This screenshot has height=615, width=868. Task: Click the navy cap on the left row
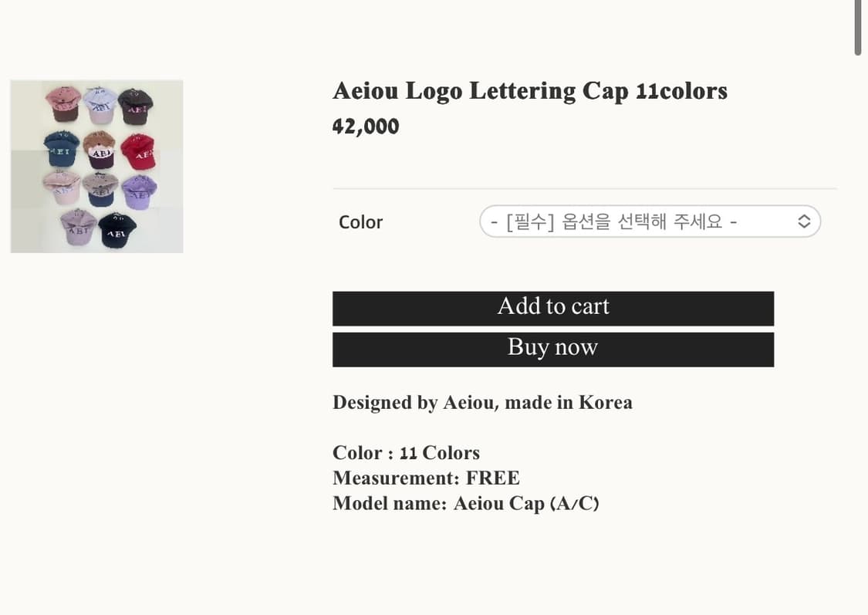61,149
